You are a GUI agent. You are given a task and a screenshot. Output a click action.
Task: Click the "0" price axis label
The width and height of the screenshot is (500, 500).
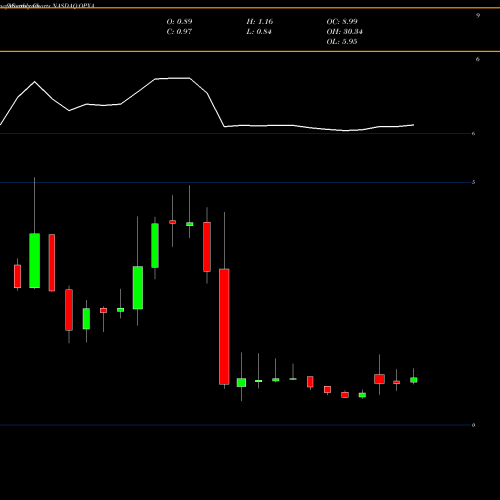[x=473, y=425]
